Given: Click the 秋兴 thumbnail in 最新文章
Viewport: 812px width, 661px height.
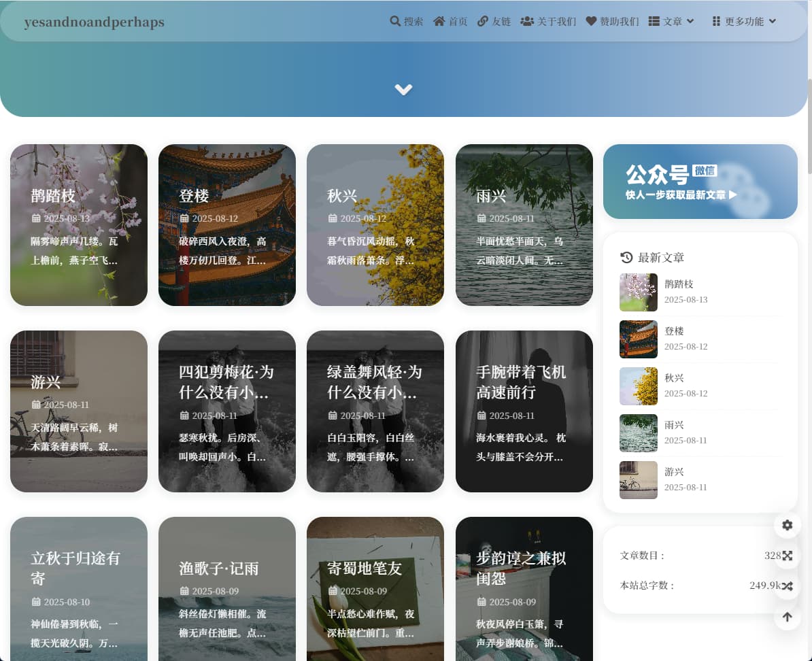Looking at the screenshot, I should coord(638,386).
